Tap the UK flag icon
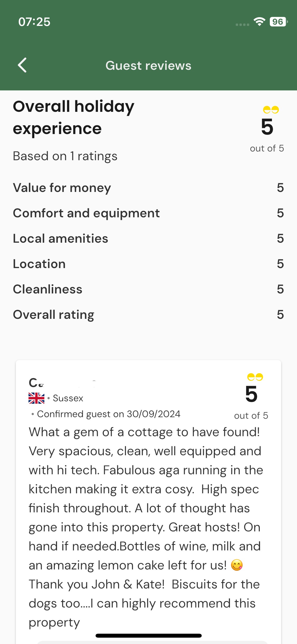Screen dimensions: 297x644 (x=36, y=398)
